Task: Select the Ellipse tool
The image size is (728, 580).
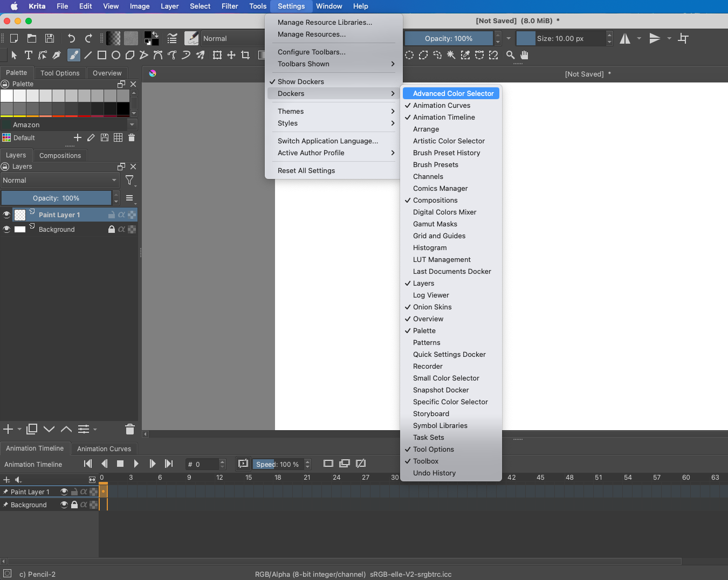Action: [115, 55]
